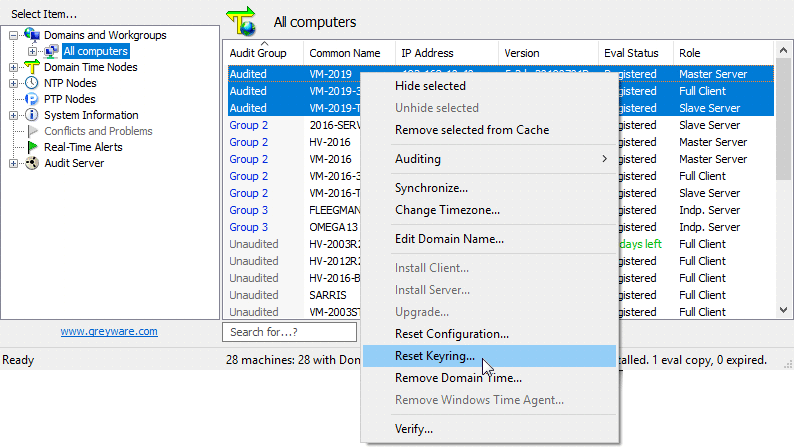Click the green days left status cell
Image resolution: width=794 pixels, height=447 pixels.
[x=641, y=244]
